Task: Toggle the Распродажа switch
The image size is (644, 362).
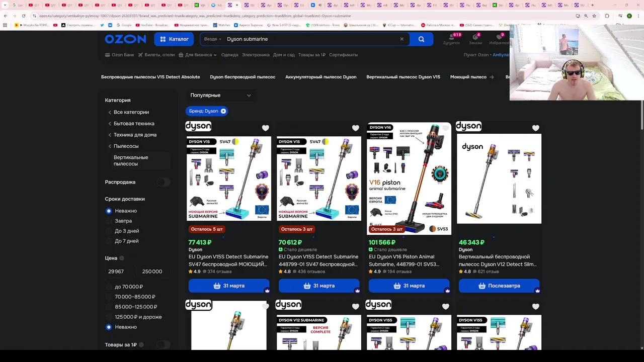Action: click(163, 182)
